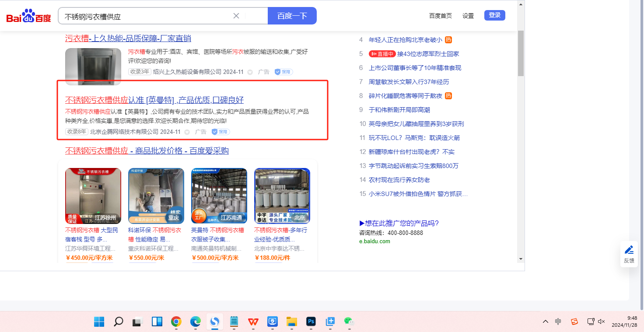Click the ￥450.00元/平方米 price text
The height and width of the screenshot is (332, 644).
click(89, 258)
